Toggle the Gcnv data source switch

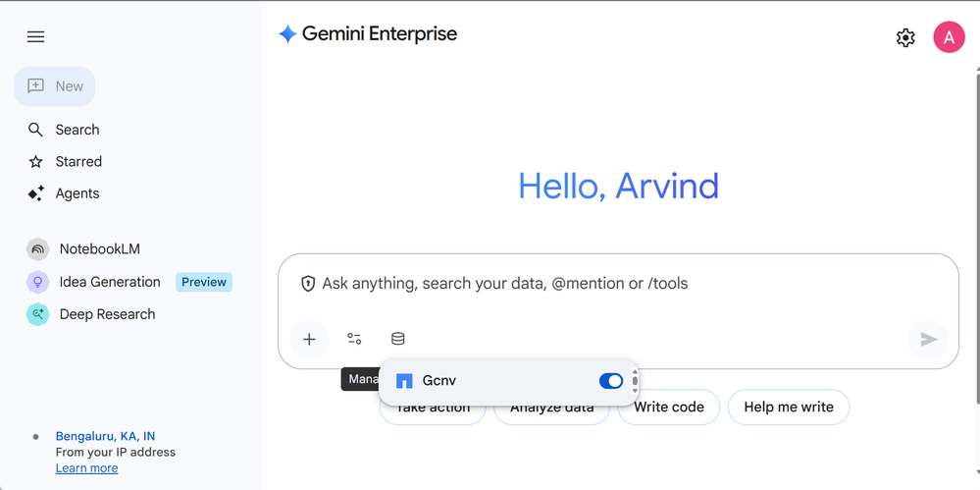coord(610,381)
